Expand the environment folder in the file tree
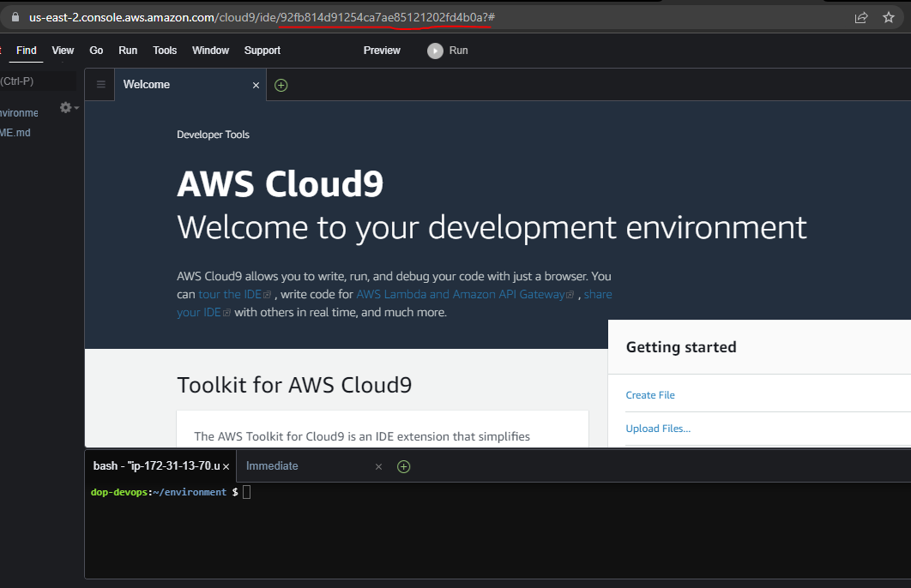This screenshot has height=588, width=911. [19, 112]
